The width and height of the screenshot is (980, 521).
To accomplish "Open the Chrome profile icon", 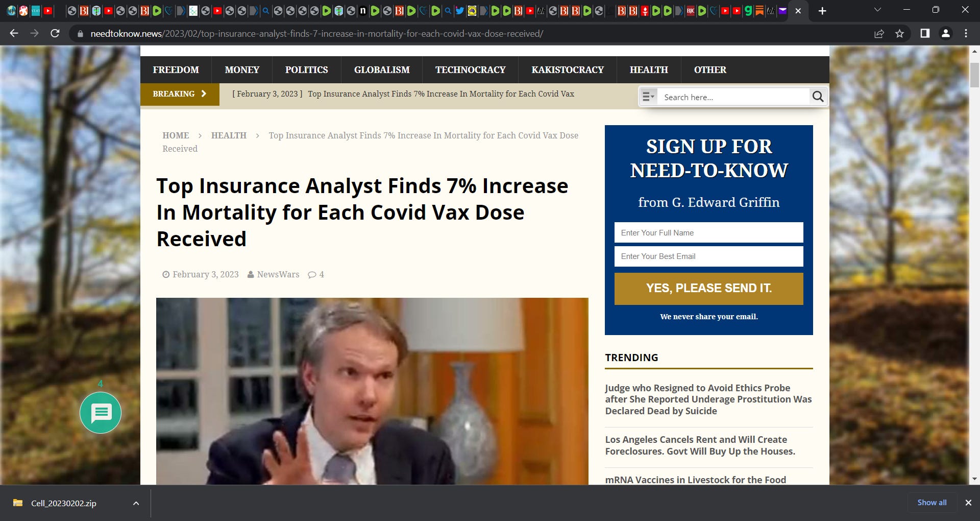I will pos(945,33).
